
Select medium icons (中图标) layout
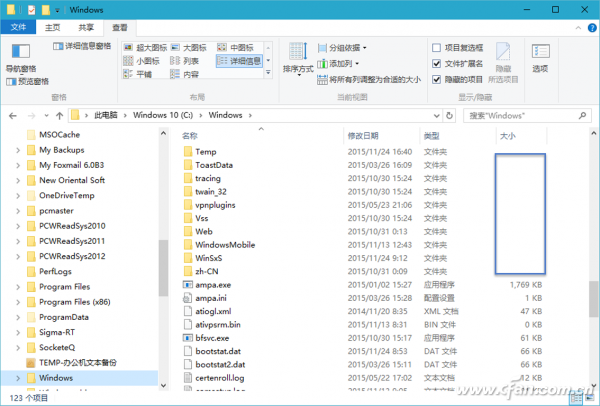(235, 47)
